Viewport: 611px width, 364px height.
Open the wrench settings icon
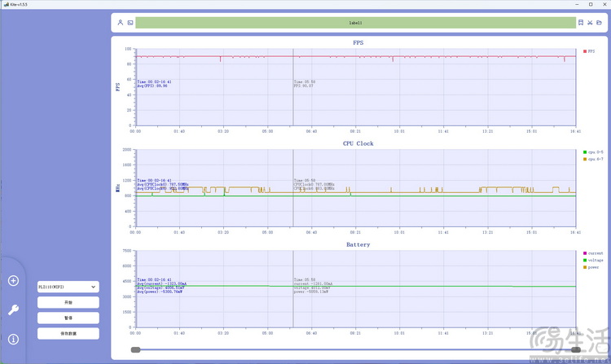13,309
